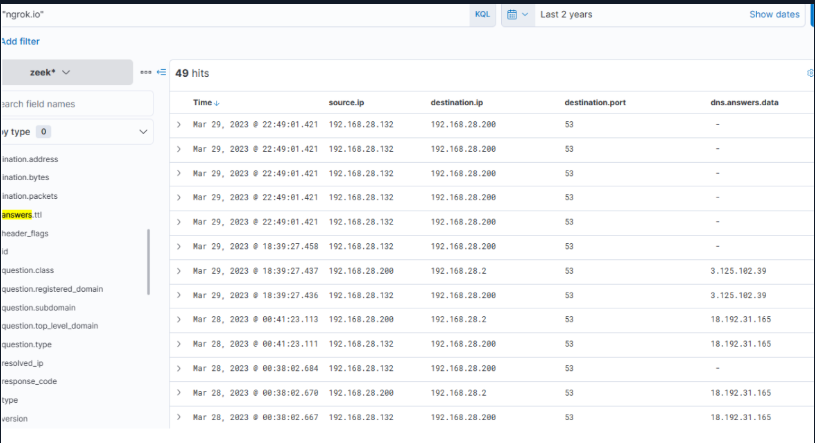Screen dimensions: 815x443
Task: Expand the filter by type dropdown
Action: click(x=76, y=132)
